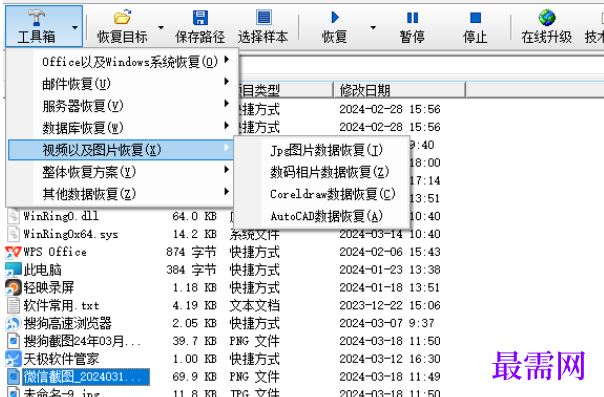This screenshot has width=604, height=397.
Task: Click the 在线升级 globe icon
Action: pos(547,17)
